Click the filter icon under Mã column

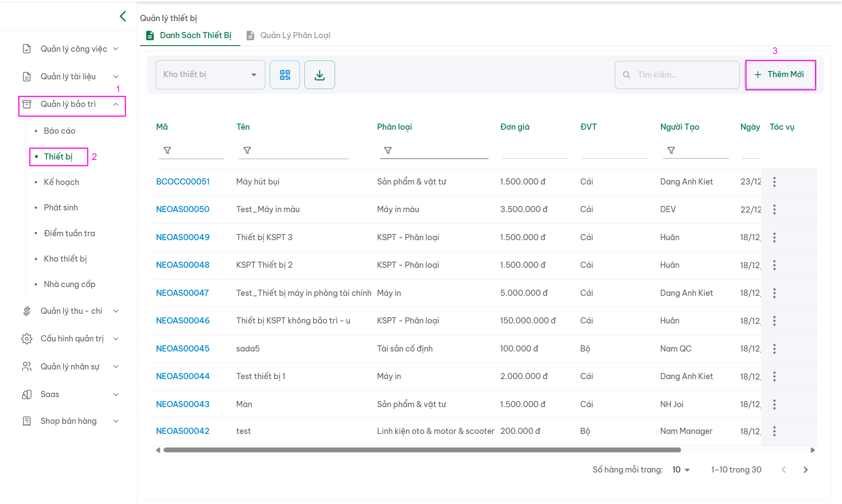click(x=167, y=151)
